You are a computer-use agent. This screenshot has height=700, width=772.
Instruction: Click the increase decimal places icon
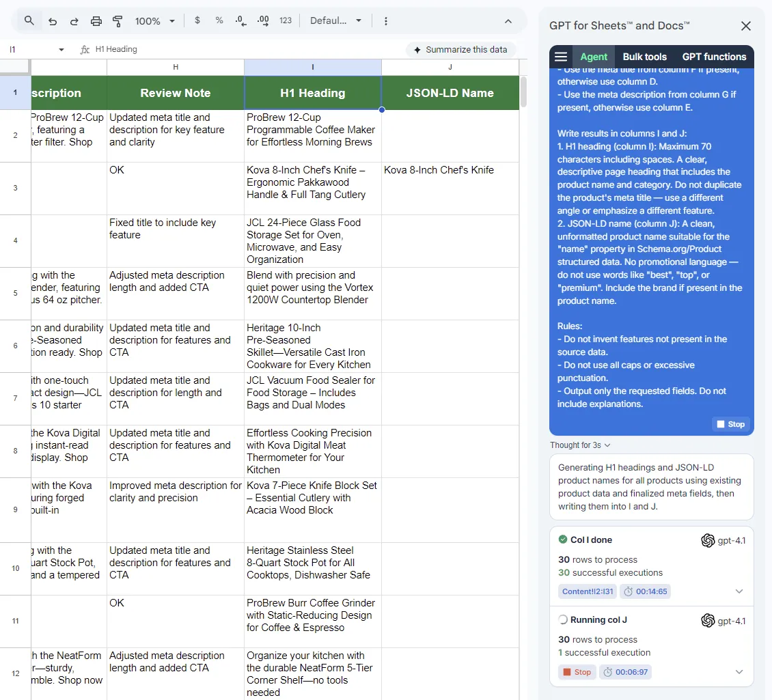point(262,21)
